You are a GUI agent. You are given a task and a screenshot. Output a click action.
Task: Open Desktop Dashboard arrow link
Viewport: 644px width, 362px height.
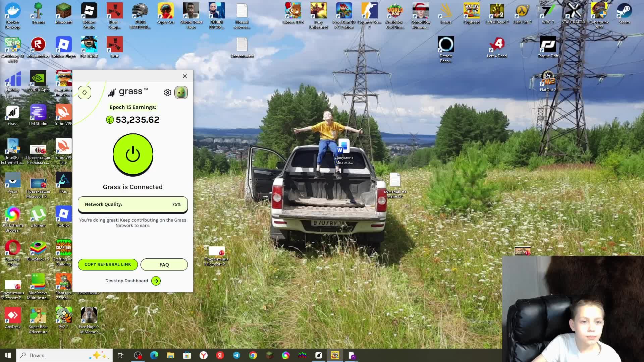tap(156, 281)
